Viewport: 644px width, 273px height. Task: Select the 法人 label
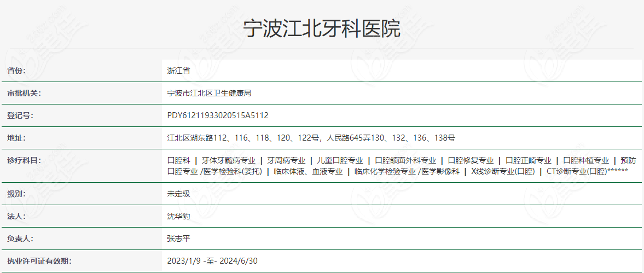click(x=16, y=216)
